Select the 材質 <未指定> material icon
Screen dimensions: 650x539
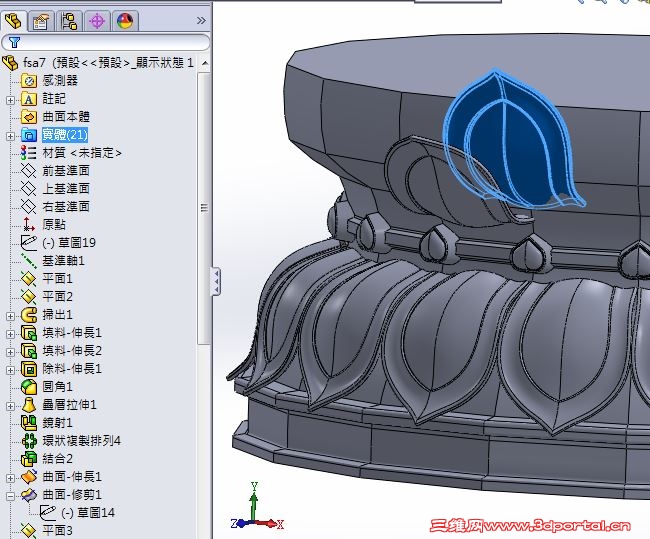[x=29, y=153]
